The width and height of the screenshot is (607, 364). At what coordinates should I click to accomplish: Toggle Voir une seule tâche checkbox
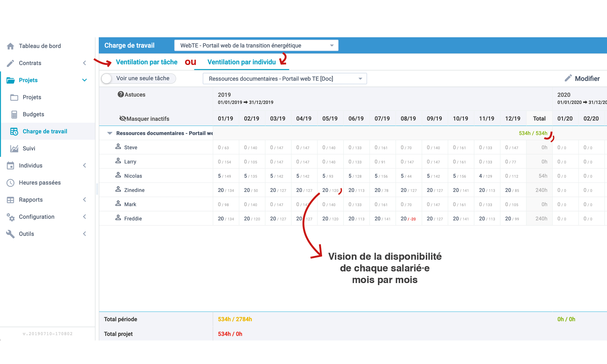tap(108, 78)
